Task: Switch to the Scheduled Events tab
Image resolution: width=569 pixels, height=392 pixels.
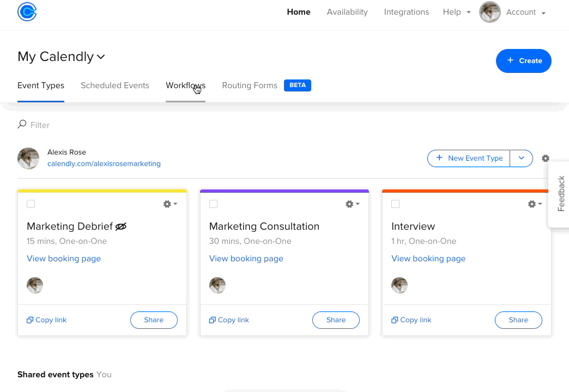Action: (x=115, y=85)
